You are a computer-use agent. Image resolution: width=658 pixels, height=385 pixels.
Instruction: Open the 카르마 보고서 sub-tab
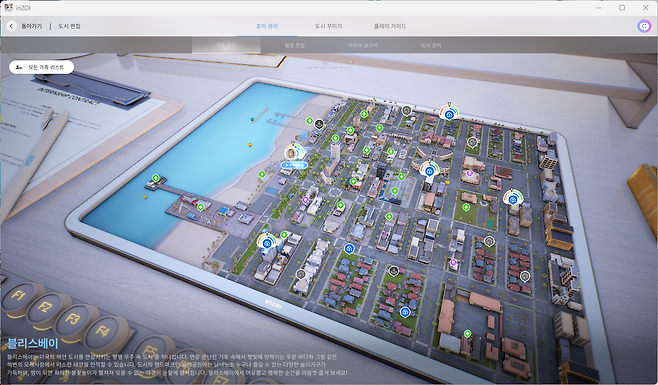point(363,45)
